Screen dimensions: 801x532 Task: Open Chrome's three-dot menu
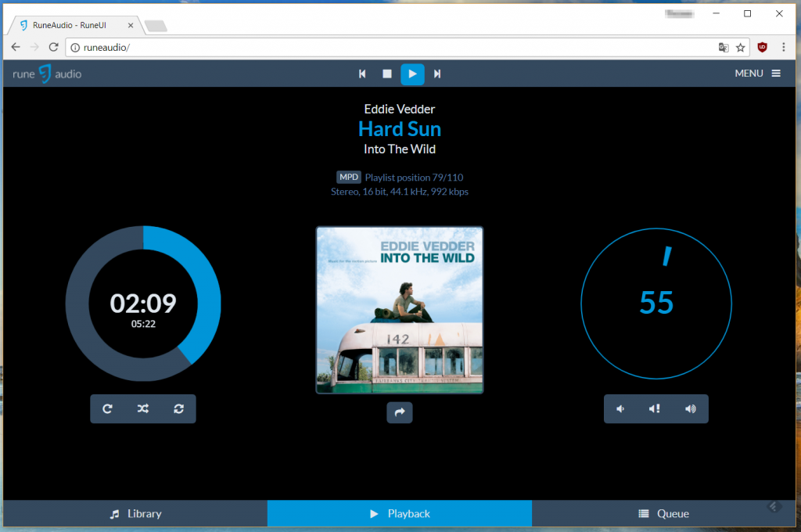[785, 47]
